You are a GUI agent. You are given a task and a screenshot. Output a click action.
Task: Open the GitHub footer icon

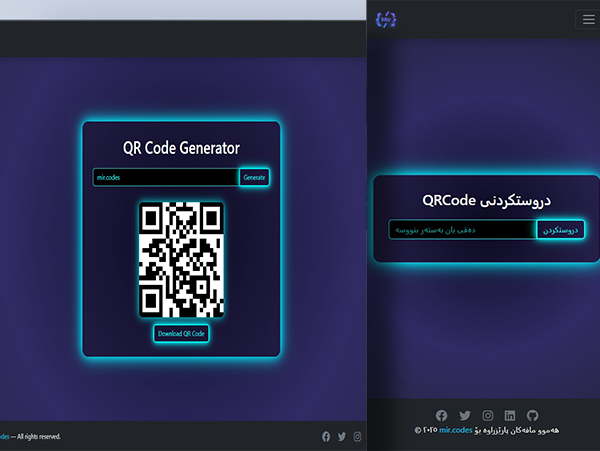[x=533, y=415]
